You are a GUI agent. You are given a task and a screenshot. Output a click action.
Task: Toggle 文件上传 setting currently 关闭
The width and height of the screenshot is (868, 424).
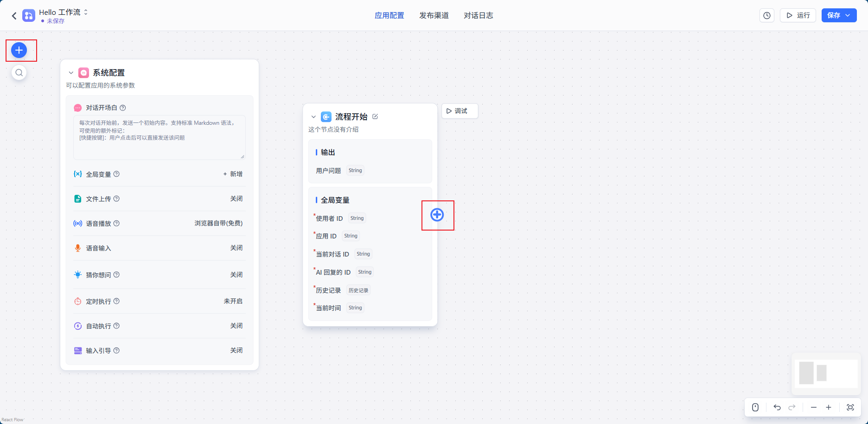click(236, 199)
